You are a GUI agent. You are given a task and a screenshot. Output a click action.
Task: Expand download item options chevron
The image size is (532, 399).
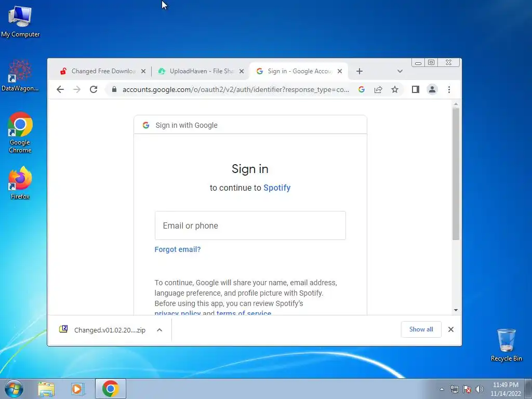pyautogui.click(x=159, y=330)
